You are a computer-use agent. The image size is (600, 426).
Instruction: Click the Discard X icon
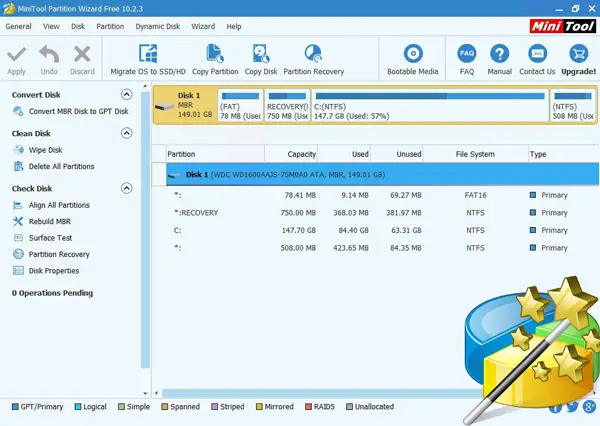(x=82, y=54)
